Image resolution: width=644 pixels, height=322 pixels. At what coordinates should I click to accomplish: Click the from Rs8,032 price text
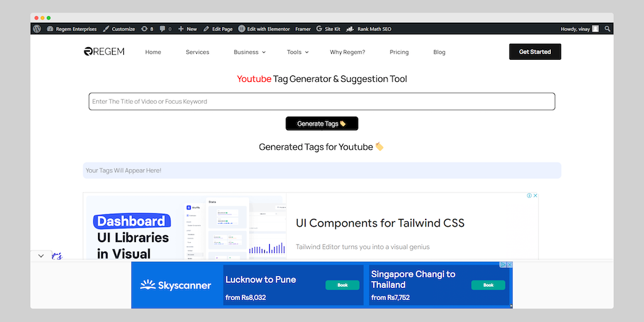point(246,297)
